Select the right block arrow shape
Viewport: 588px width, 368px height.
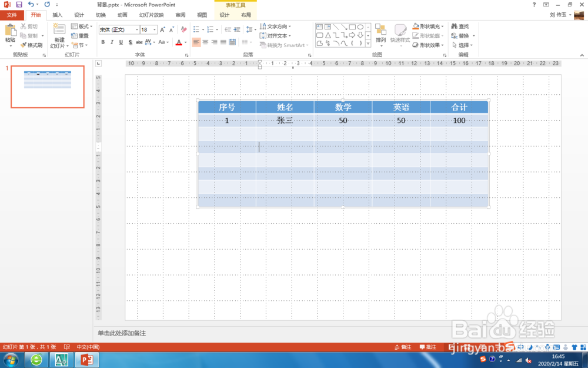[352, 35]
